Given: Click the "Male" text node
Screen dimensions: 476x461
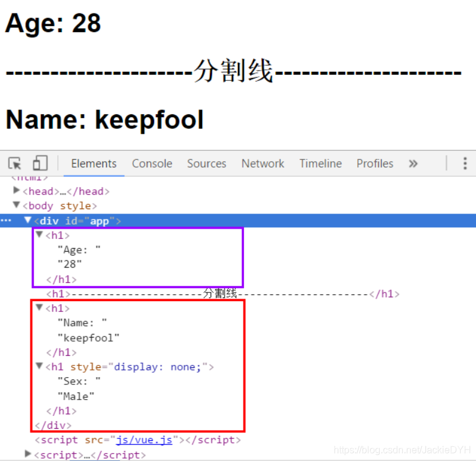Looking at the screenshot, I should click(76, 396).
